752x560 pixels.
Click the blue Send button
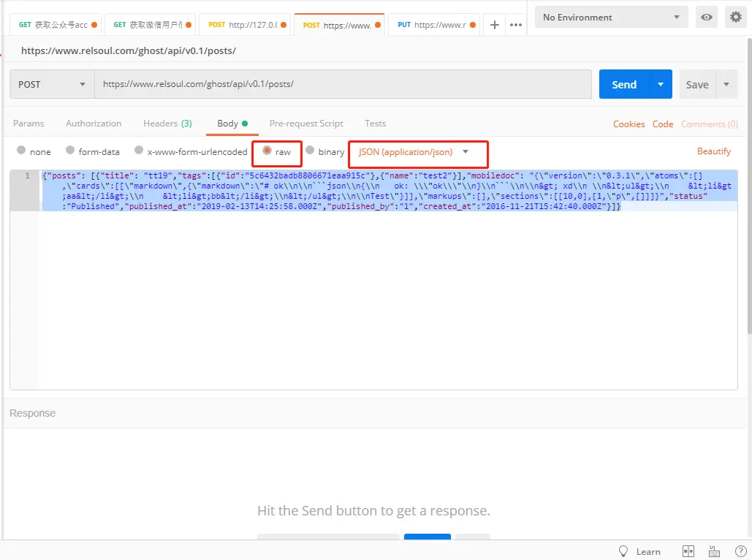[624, 85]
